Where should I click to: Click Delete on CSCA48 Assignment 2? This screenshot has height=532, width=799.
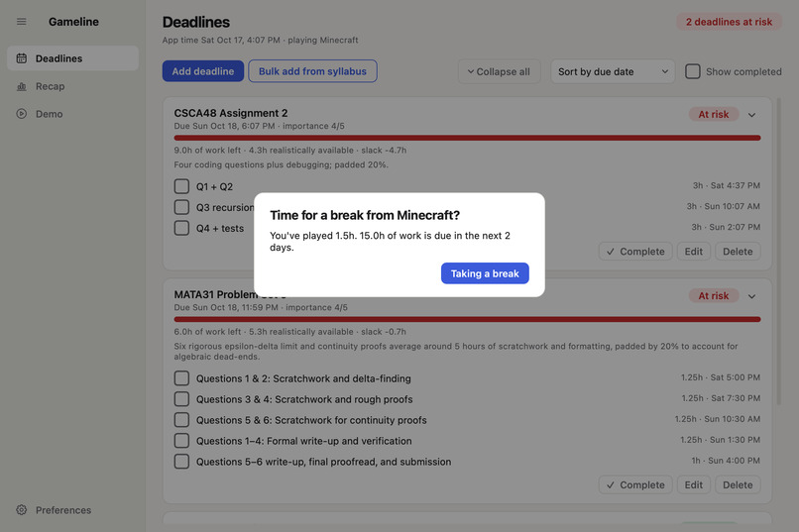(x=738, y=252)
